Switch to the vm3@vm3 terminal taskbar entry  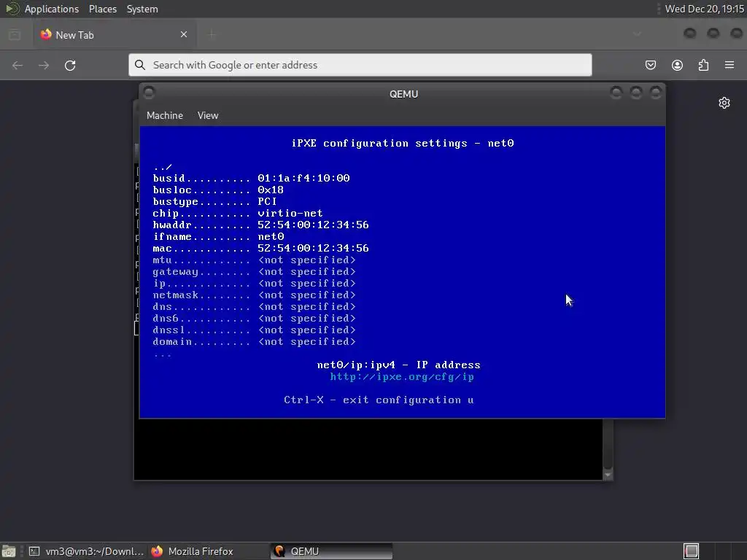tap(86, 551)
